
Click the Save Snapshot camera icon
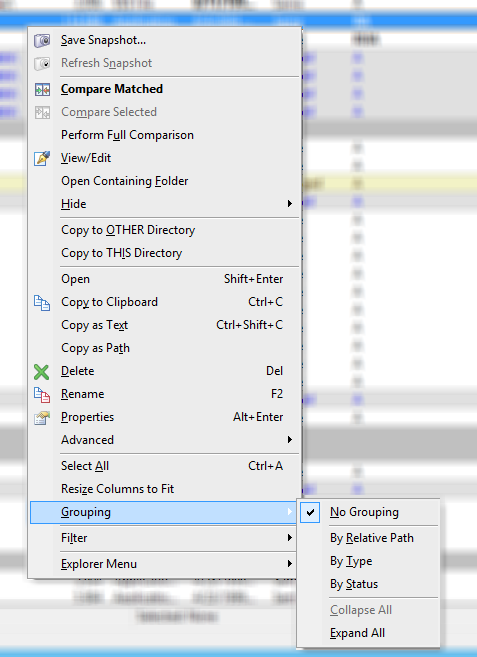tap(42, 40)
